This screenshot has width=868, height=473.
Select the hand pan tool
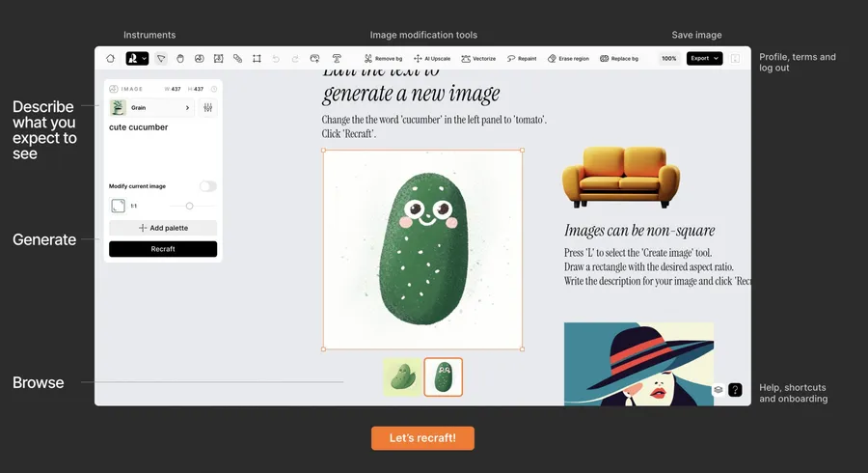point(180,58)
